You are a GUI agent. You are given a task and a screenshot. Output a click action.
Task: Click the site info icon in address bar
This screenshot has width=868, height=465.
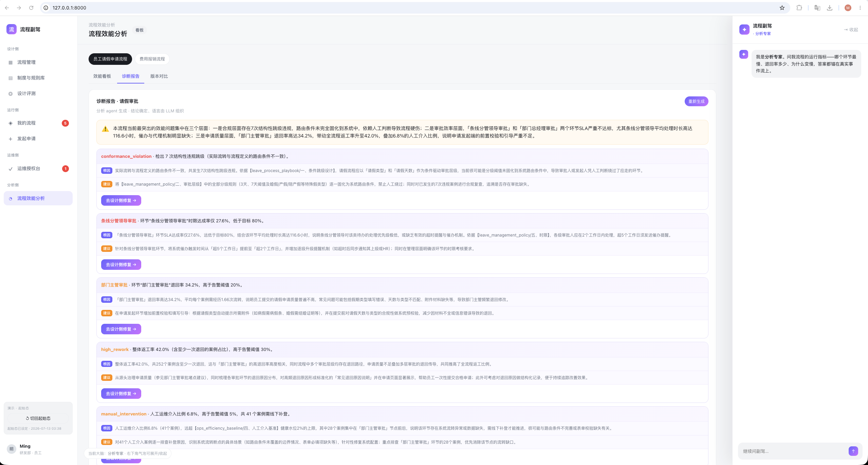(46, 8)
